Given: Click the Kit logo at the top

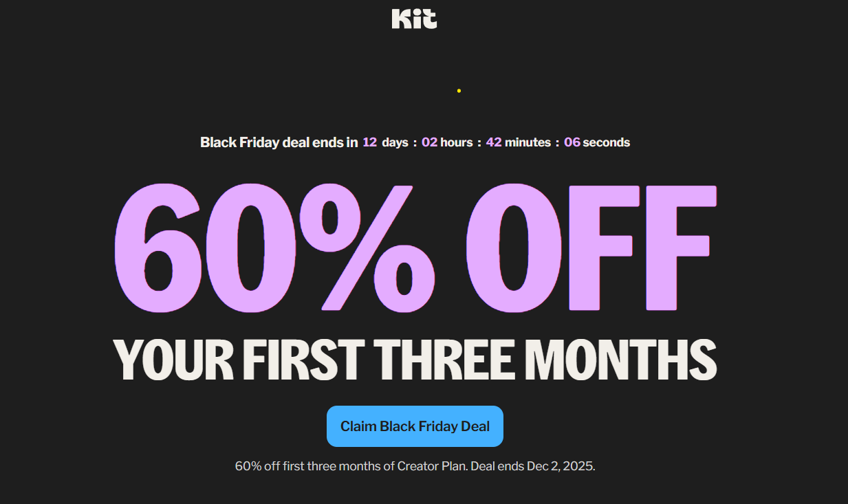Looking at the screenshot, I should (x=413, y=19).
